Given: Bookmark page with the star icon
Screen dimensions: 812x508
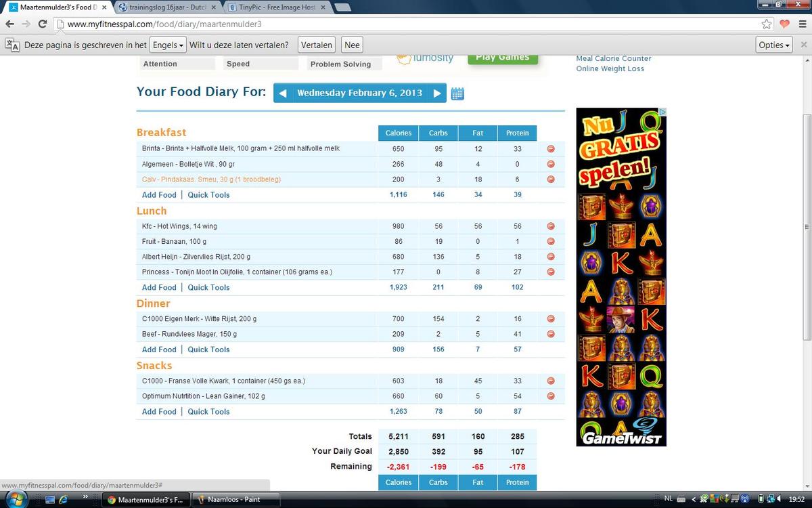Looking at the screenshot, I should click(767, 24).
